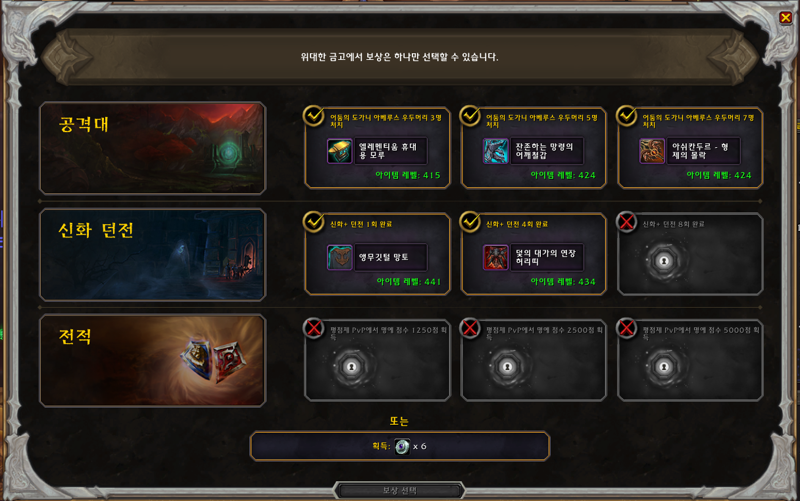
Task: Choose the 앵무깃털 망토 cloak icon
Action: 339,257
